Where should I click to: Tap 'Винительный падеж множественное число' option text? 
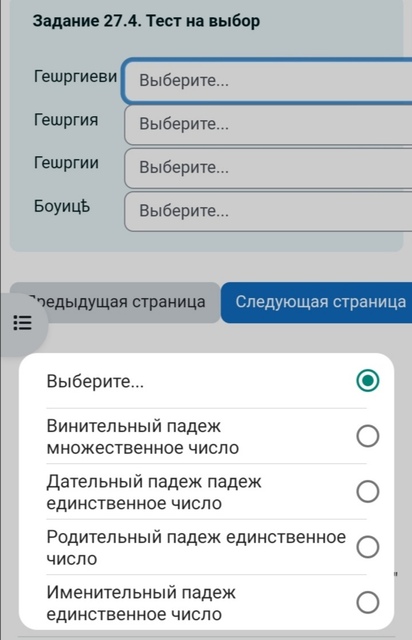pos(143,437)
